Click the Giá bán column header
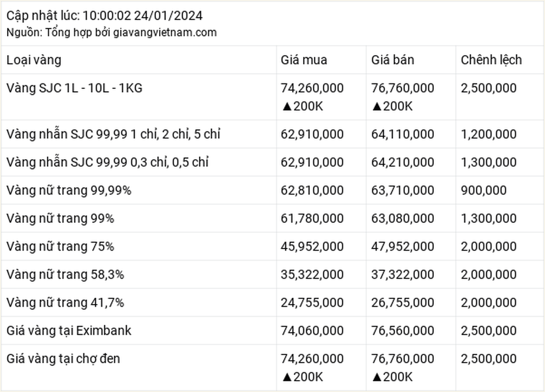Image resolution: width=545 pixels, height=392 pixels. (392, 60)
